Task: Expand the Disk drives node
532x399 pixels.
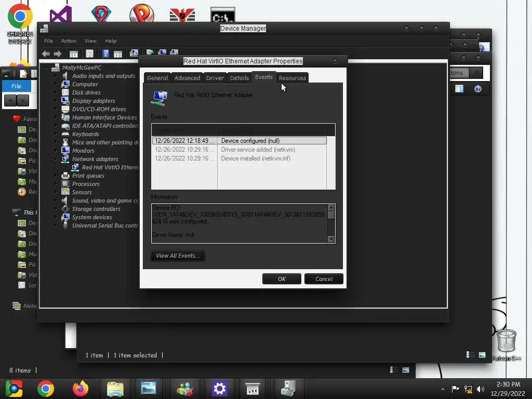Action: (x=55, y=92)
